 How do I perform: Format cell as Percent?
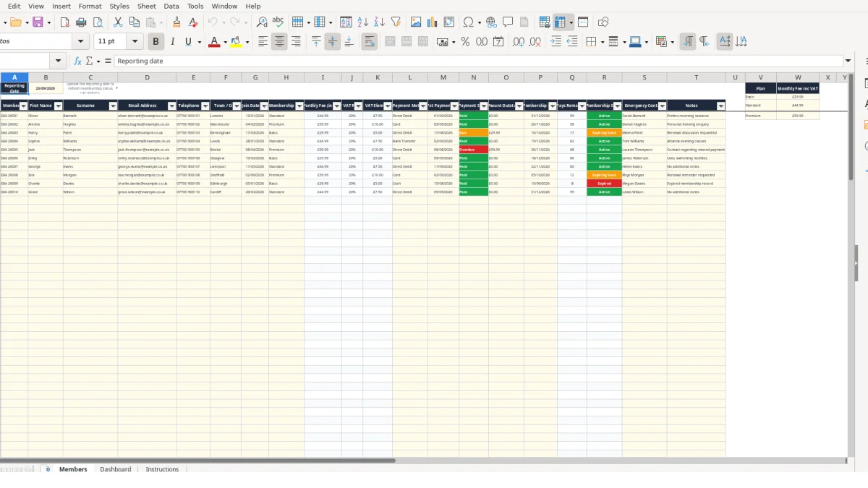tap(465, 42)
